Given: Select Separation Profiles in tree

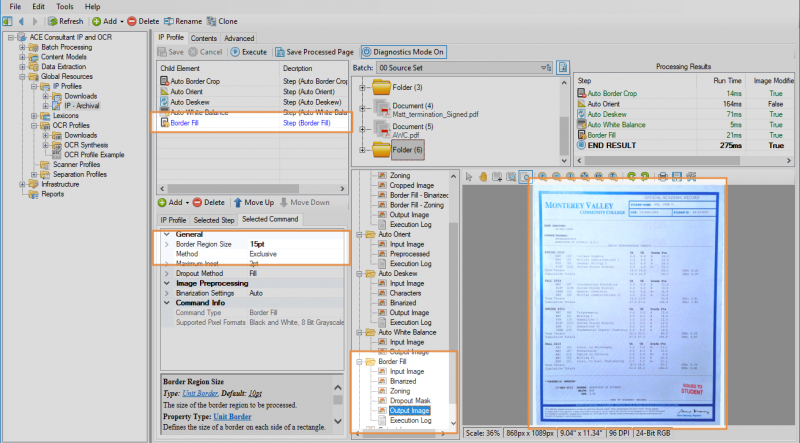Looking at the screenshot, I should 80,174.
